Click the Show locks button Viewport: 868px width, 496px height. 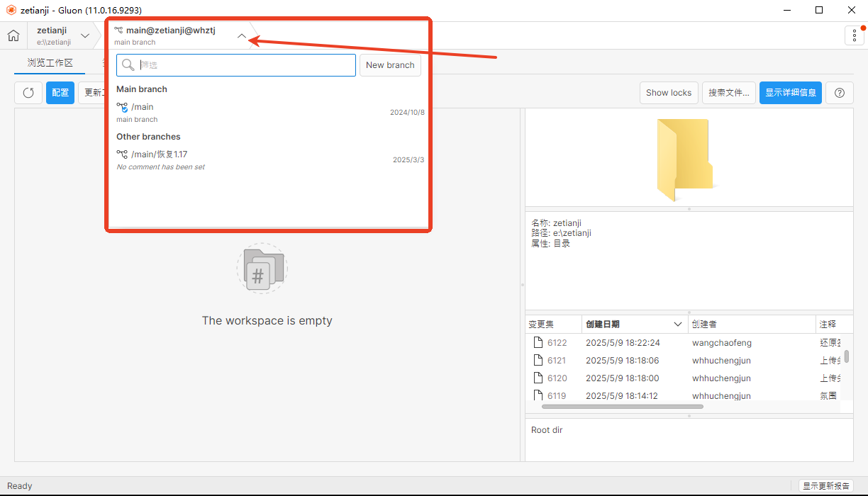(668, 93)
